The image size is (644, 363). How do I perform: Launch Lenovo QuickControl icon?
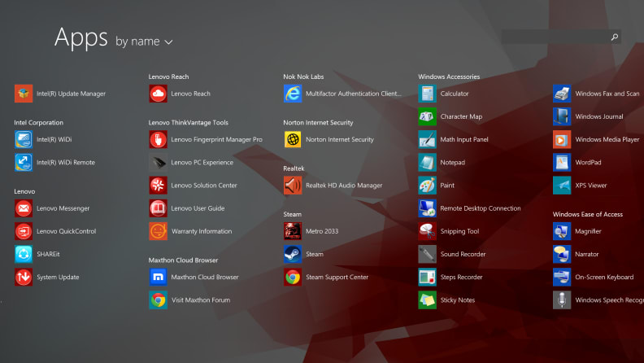(x=24, y=231)
